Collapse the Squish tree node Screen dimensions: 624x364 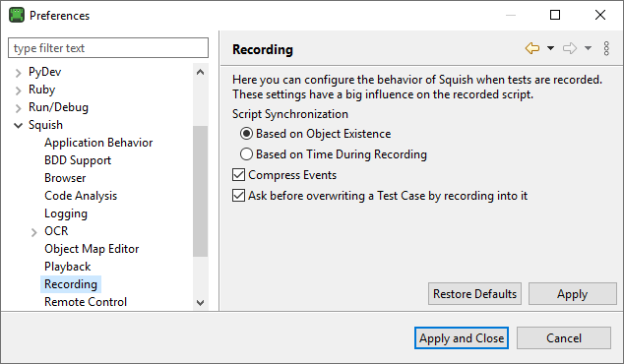point(18,126)
